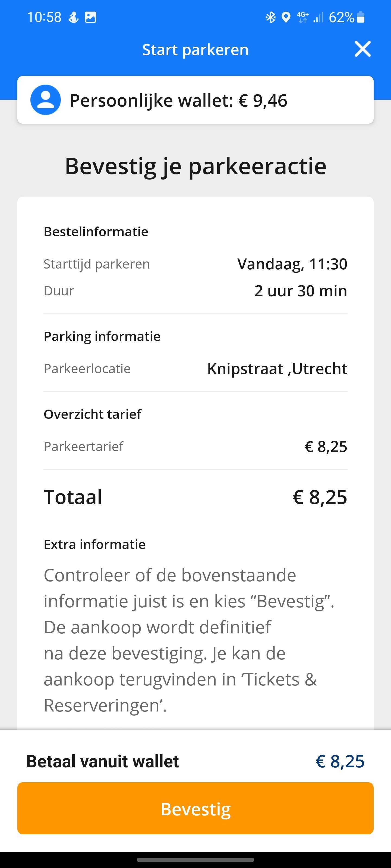
Task: Tap the battery indicator icon
Action: (360, 17)
